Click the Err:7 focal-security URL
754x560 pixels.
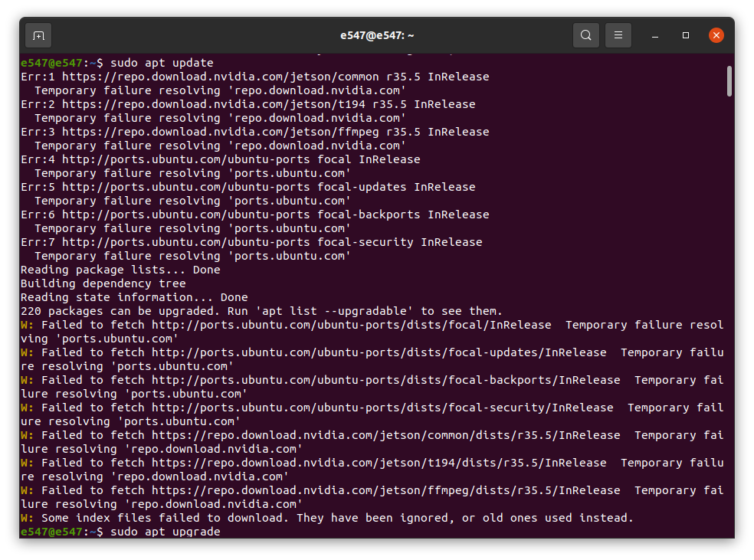click(186, 242)
